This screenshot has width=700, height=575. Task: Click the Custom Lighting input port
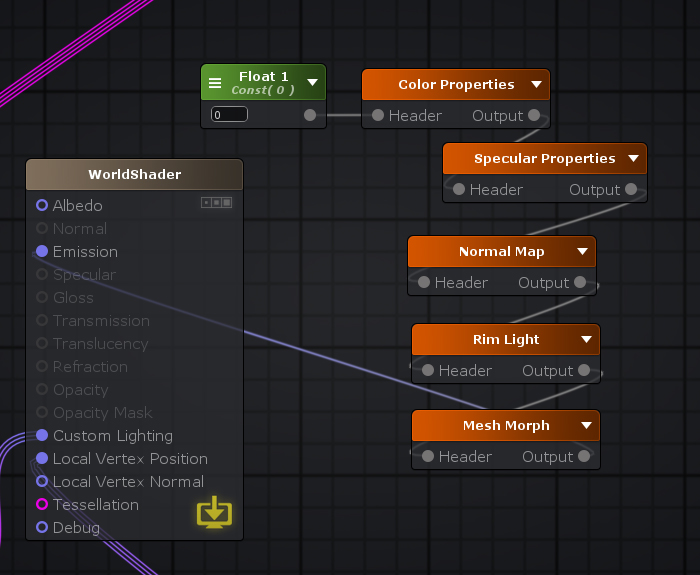(x=42, y=435)
